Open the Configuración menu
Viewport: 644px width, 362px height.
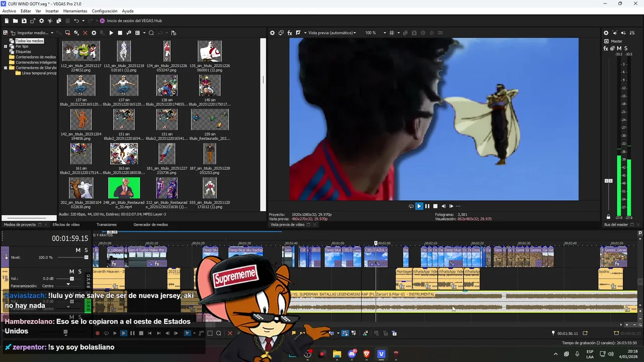(105, 11)
